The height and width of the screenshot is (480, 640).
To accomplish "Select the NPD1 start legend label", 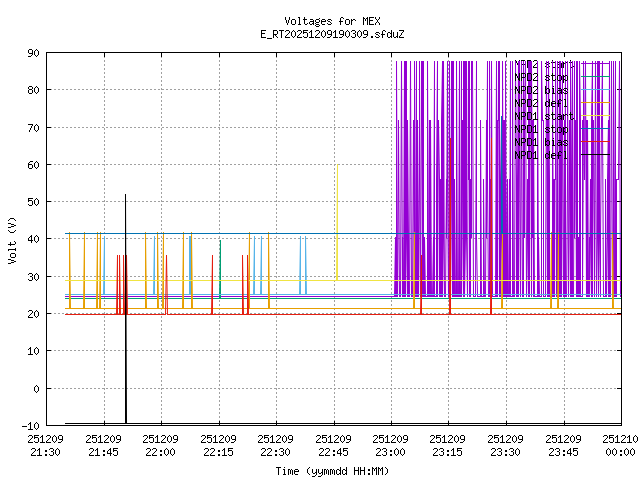I will tap(541, 116).
